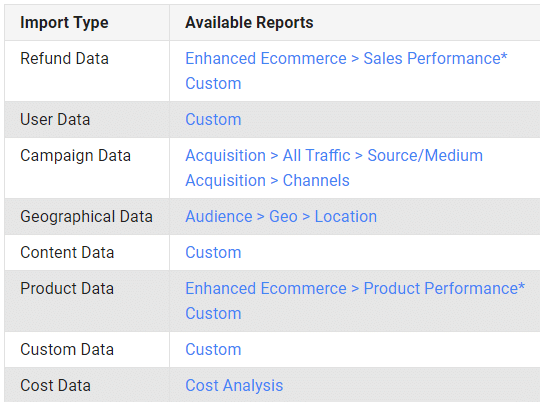Click the Acquisition > Channels link
The image size is (540, 402).
[267, 181]
